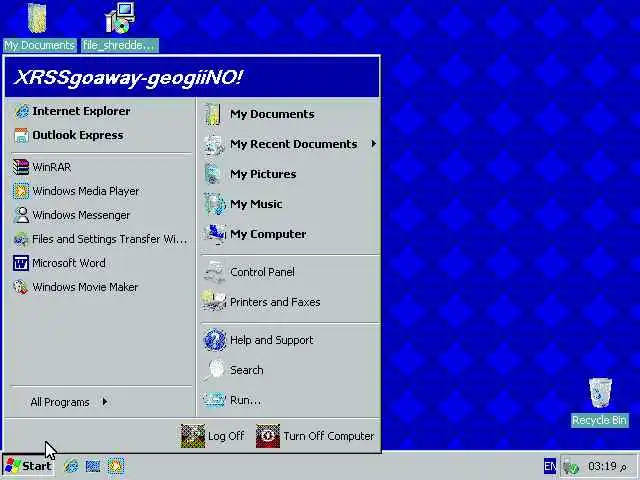The image size is (640, 480).
Task: Select the My Documents desktop icon
Action: (39, 27)
